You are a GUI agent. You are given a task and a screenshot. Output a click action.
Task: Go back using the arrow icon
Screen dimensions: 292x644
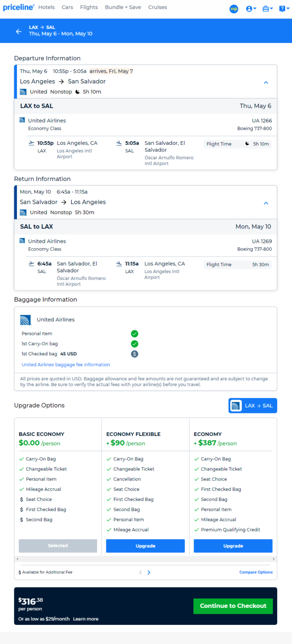[18, 31]
